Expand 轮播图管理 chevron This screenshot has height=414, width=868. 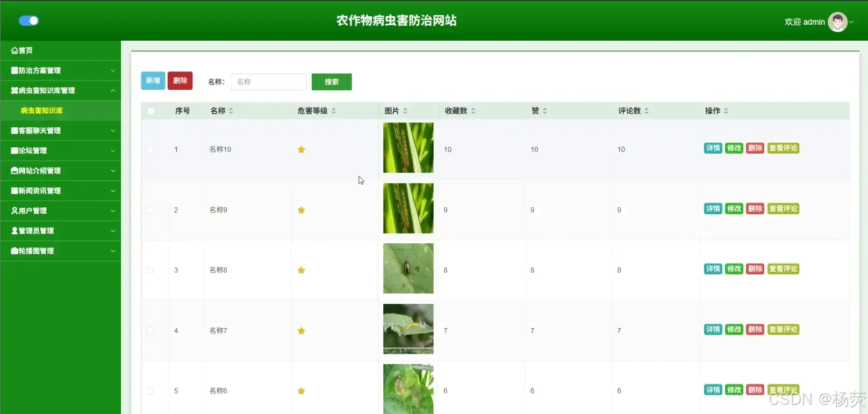click(x=113, y=251)
